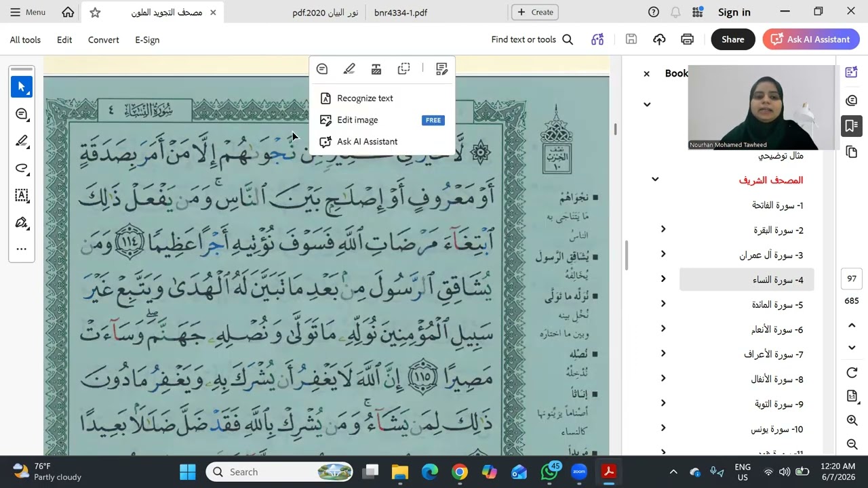The height and width of the screenshot is (488, 868).
Task: Expand 3- سورة آل عمران bookmark
Action: [x=663, y=254]
